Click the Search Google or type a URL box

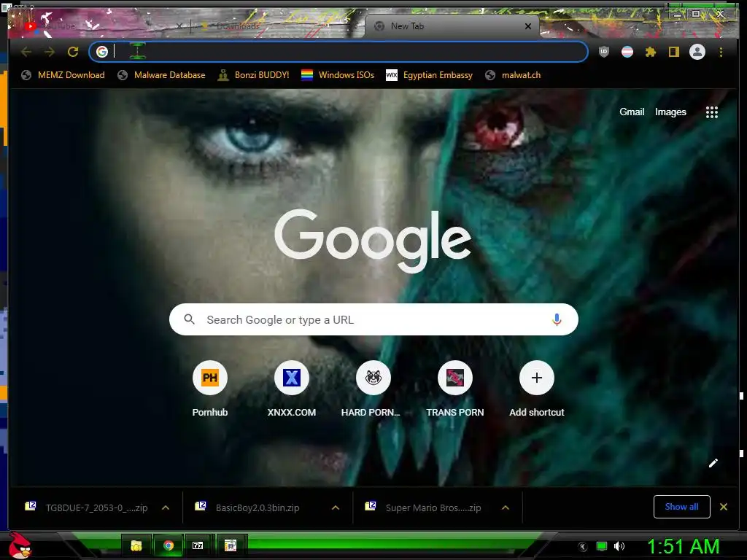(x=373, y=319)
